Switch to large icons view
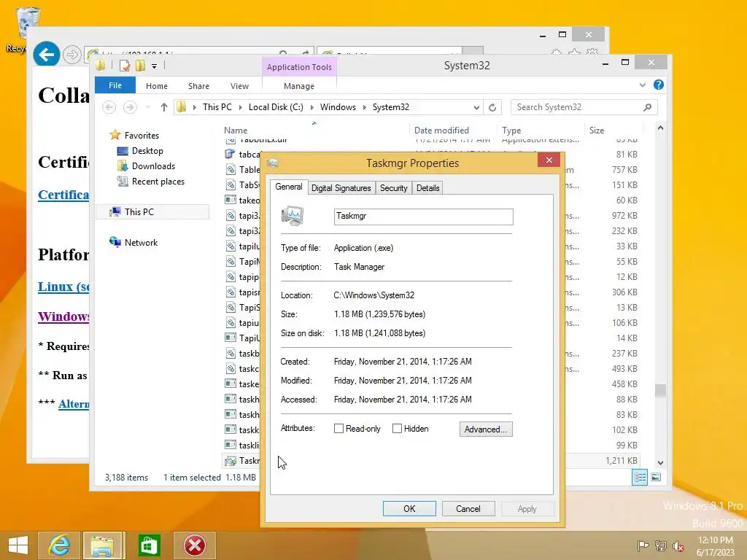 click(x=656, y=477)
